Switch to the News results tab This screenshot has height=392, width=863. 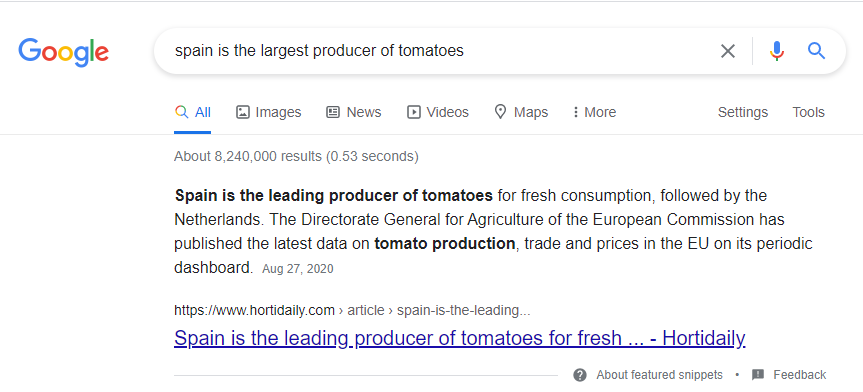click(353, 112)
